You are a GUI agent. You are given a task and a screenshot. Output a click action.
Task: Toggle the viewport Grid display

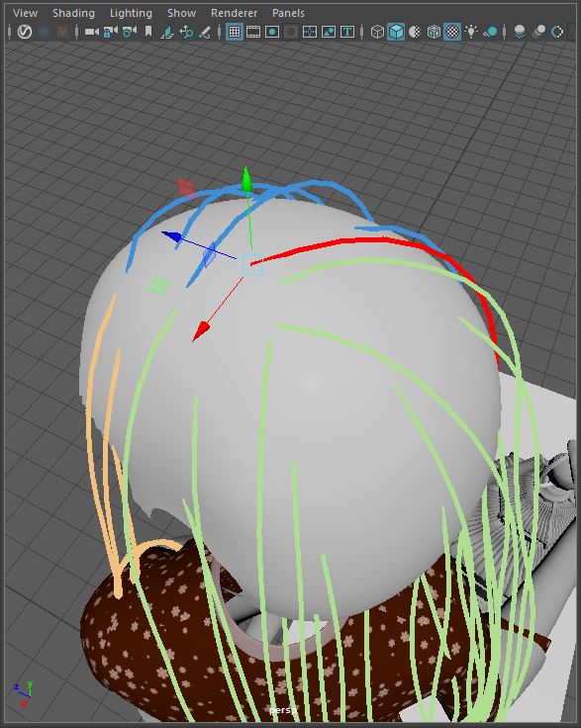[235, 32]
